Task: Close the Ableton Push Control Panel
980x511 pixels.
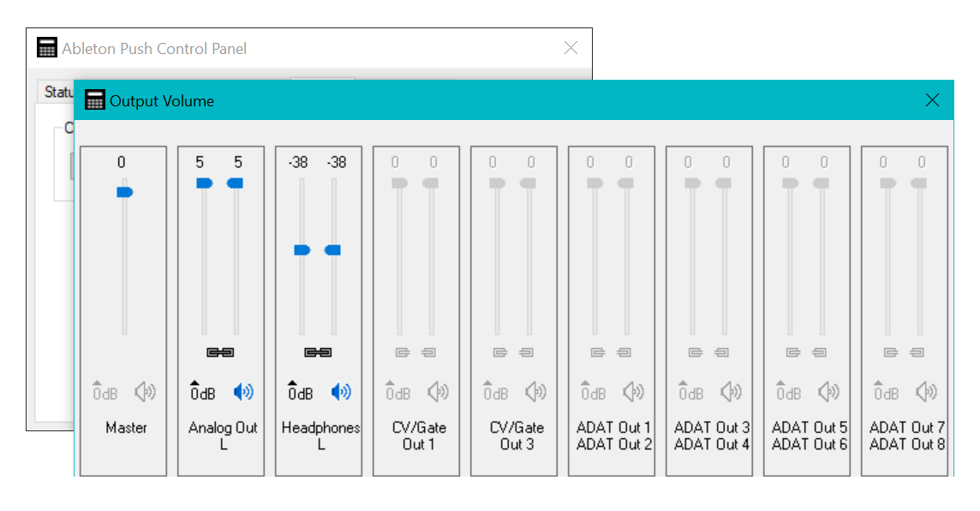Action: click(571, 48)
